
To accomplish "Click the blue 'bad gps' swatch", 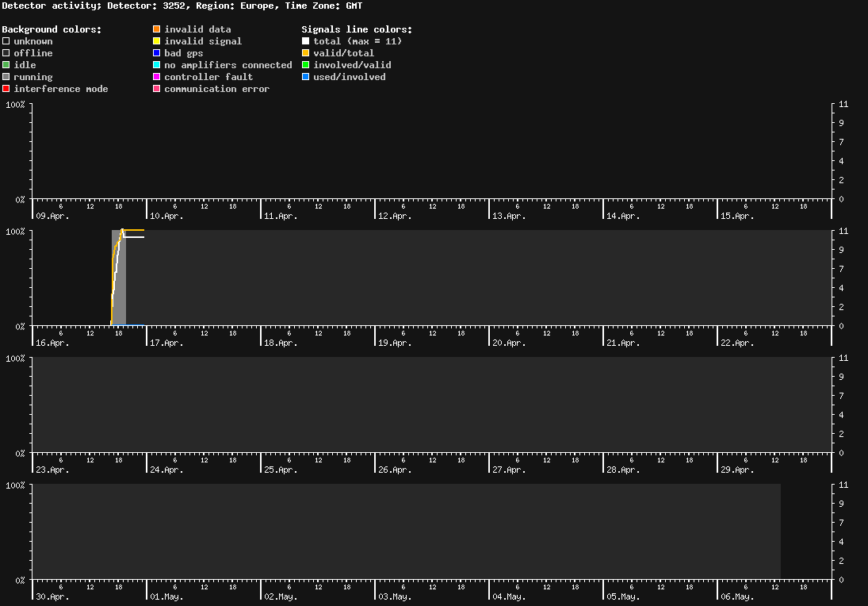I will [x=157, y=53].
